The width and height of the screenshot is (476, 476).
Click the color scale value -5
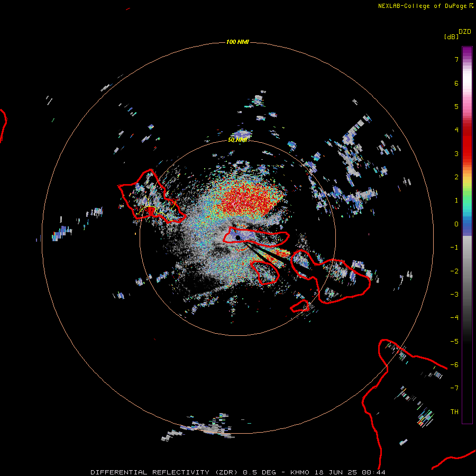tap(454, 342)
